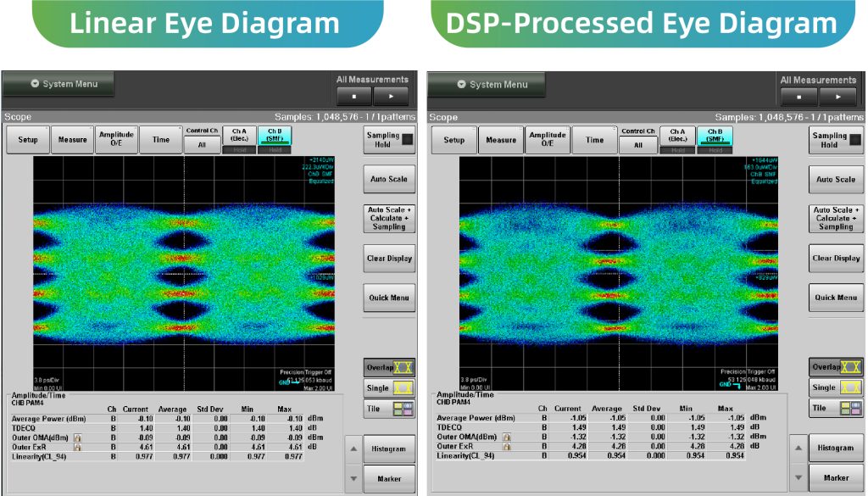Click the lock icon beside Outer ExR in the right table
Viewport: 868px width, 496px height.
point(507,446)
